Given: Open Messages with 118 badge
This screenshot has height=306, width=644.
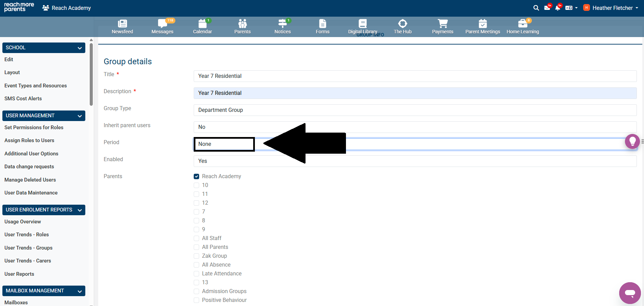Looking at the screenshot, I should (162, 24).
